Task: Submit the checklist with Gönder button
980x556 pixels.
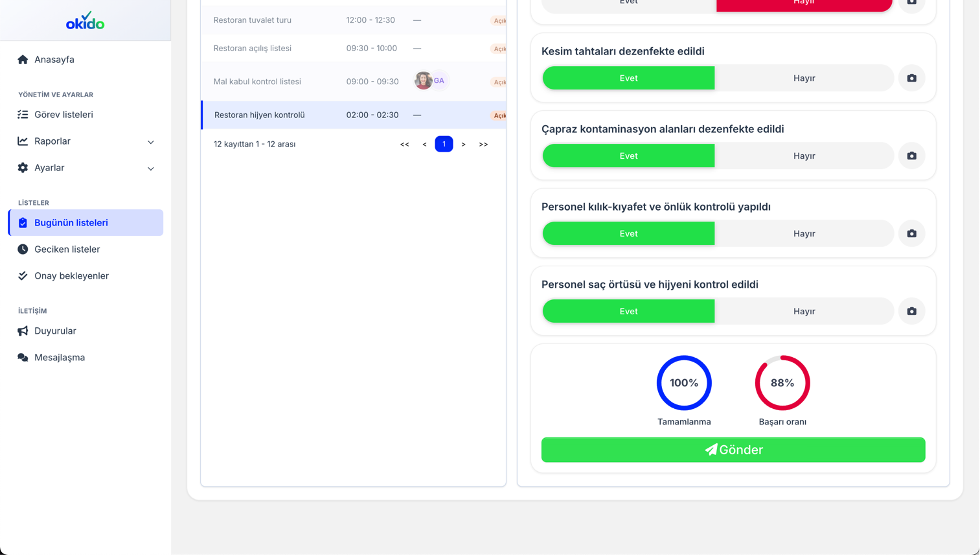Action: pyautogui.click(x=733, y=450)
